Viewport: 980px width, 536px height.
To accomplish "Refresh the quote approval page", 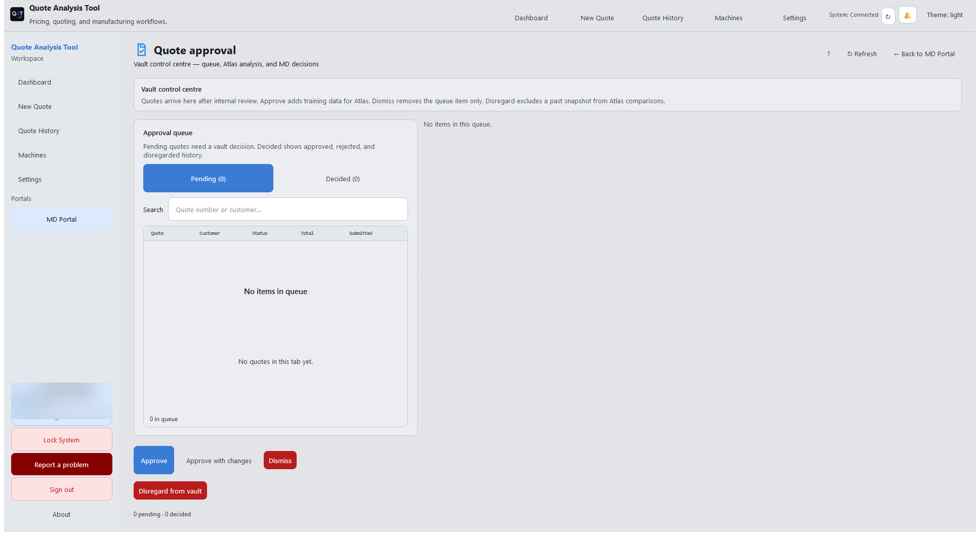I will click(862, 54).
